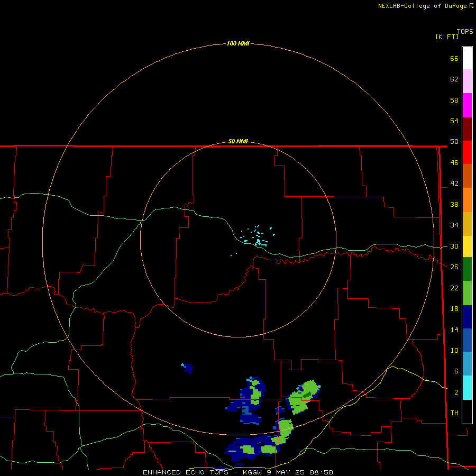The width and height of the screenshot is (476, 476).
Task: Click the legend value 14
Action: tap(454, 329)
